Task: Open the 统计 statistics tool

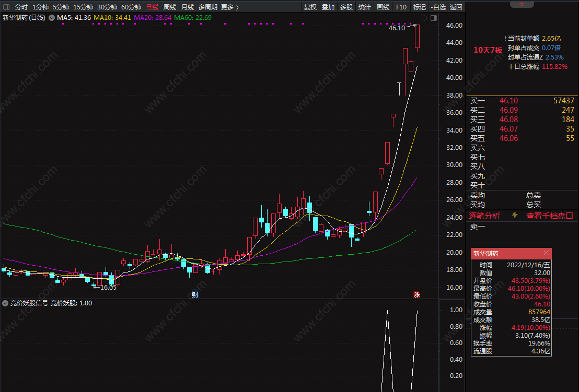Action: point(364,7)
